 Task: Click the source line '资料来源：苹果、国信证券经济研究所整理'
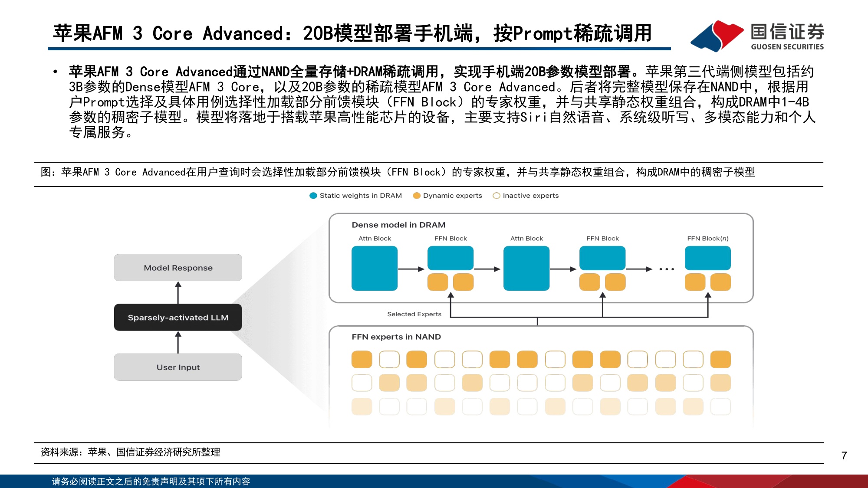pos(130,452)
